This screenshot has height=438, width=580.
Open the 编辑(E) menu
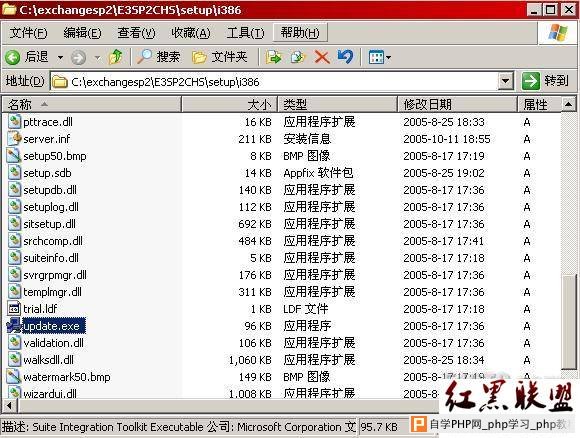pos(82,33)
